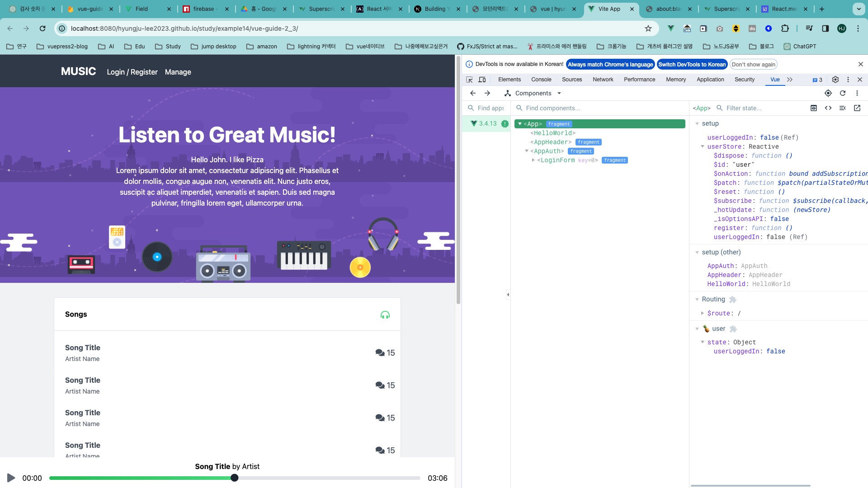The width and height of the screenshot is (868, 488).
Task: Click Don't show again button
Action: point(753,65)
